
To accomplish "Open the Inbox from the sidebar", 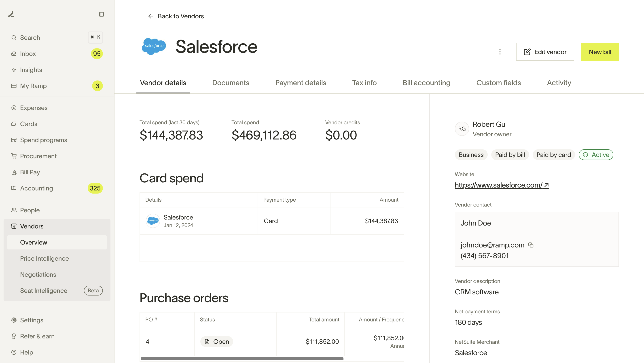I will [x=28, y=53].
